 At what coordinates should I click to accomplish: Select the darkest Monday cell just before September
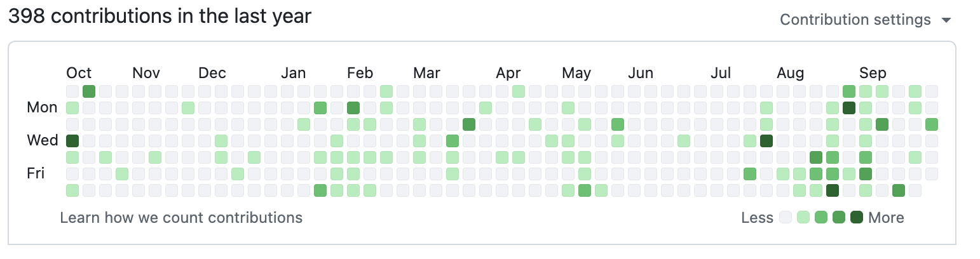849,107
